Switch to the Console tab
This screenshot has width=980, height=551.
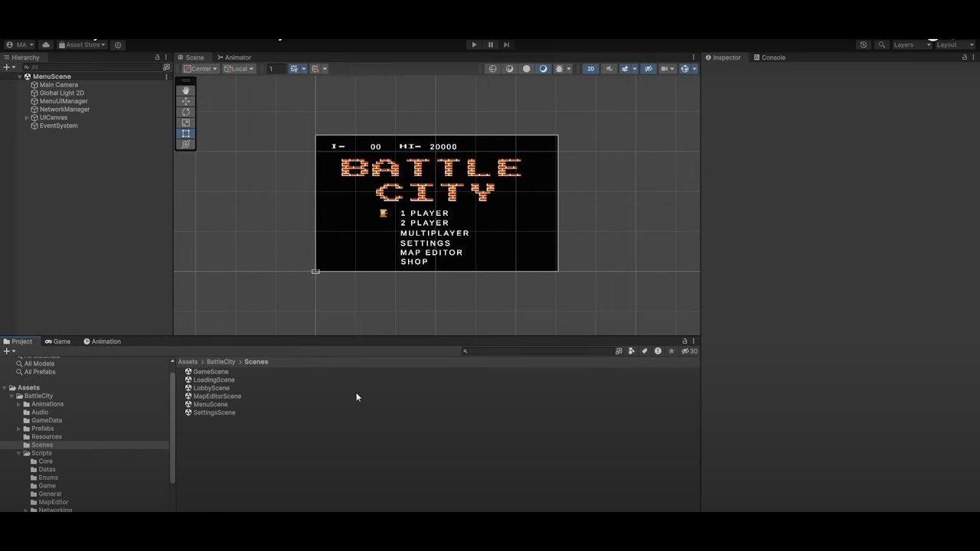(x=769, y=57)
